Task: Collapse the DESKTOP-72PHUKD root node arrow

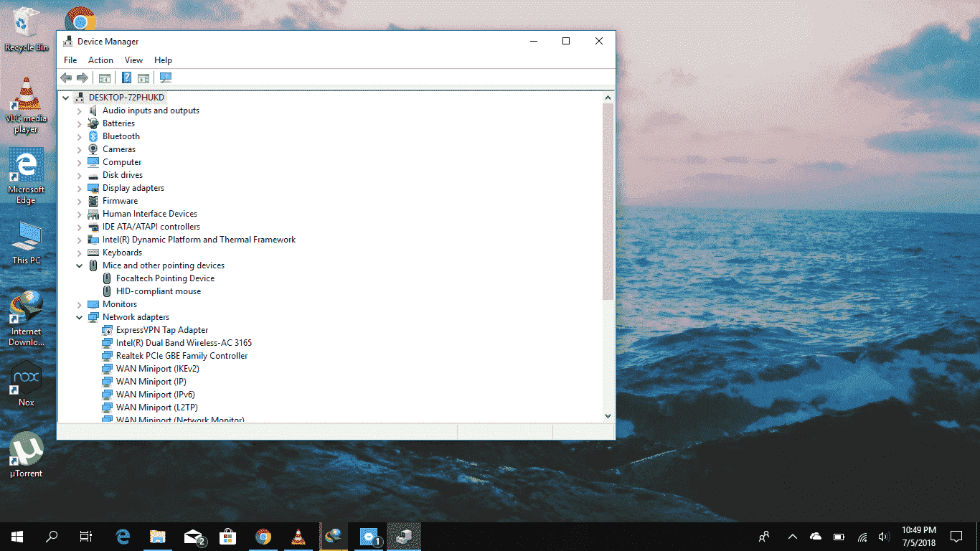Action: [x=66, y=98]
